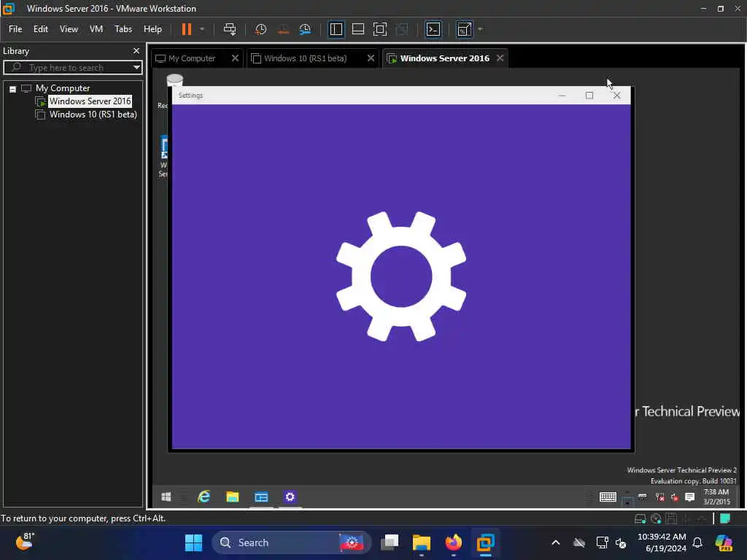Toggle the library sidebar view icon
Image resolution: width=747 pixels, height=560 pixels.
(336, 29)
